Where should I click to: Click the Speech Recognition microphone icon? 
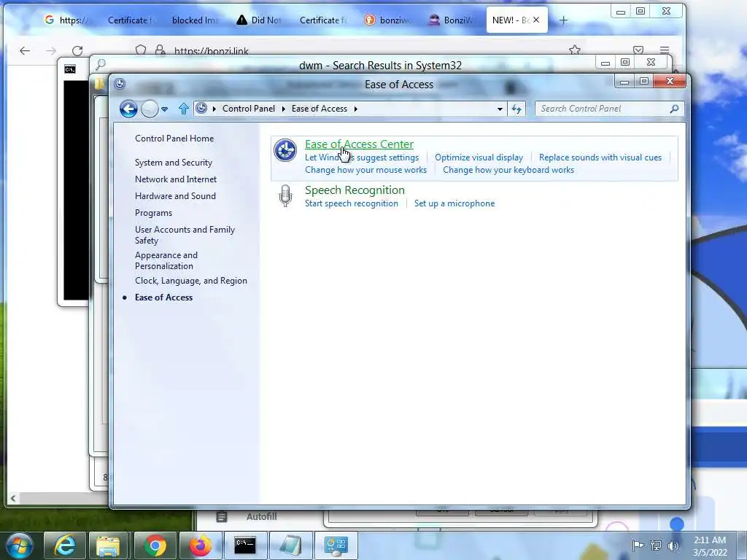285,195
